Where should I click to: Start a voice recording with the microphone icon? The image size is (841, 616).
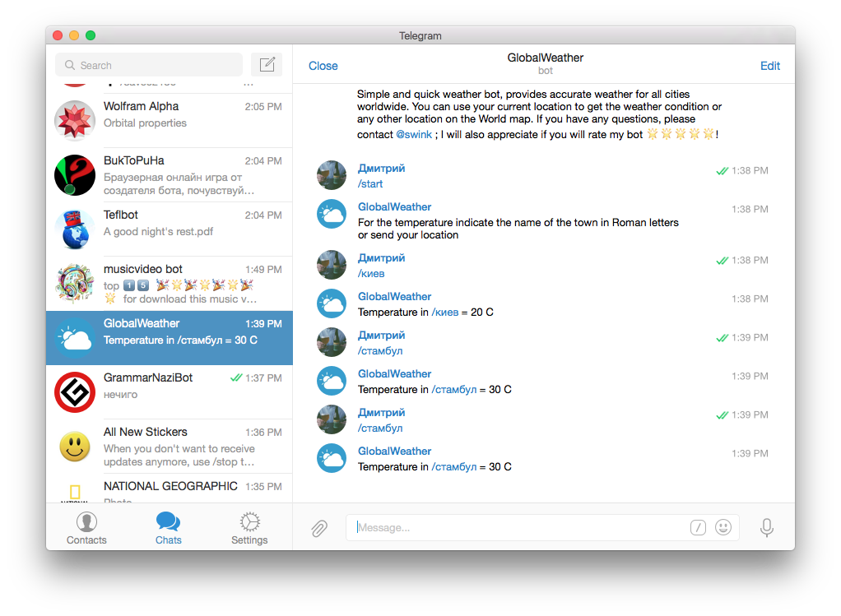766,527
